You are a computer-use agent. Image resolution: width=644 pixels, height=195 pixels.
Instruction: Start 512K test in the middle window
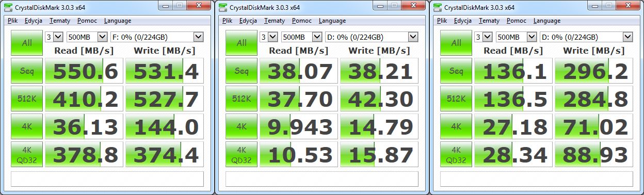point(242,99)
